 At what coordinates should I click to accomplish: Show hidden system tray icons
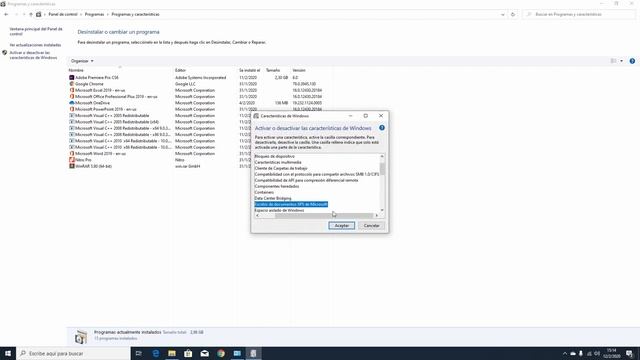coord(565,353)
